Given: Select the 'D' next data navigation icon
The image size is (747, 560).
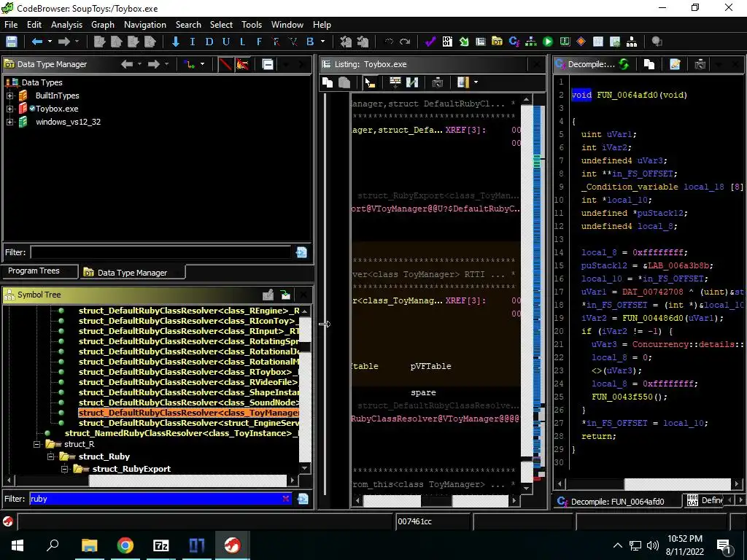Looking at the screenshot, I should pyautogui.click(x=209, y=42).
